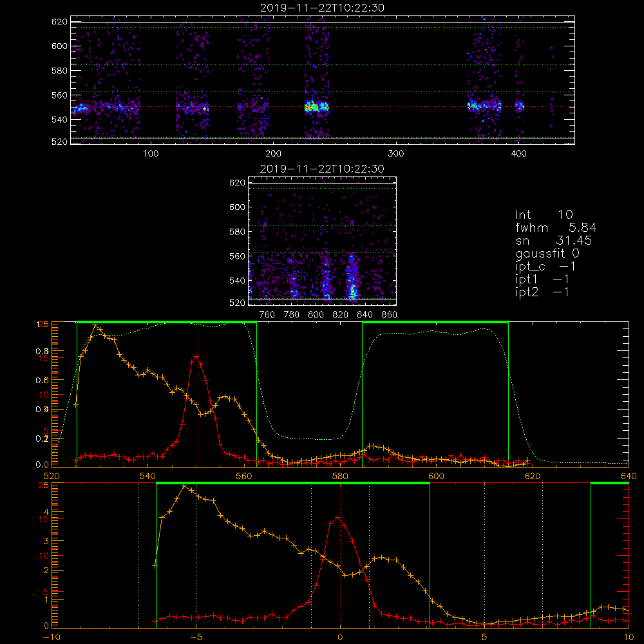
Task: Click the orange curve's highest peak in the bottom plot
Action: (184, 486)
